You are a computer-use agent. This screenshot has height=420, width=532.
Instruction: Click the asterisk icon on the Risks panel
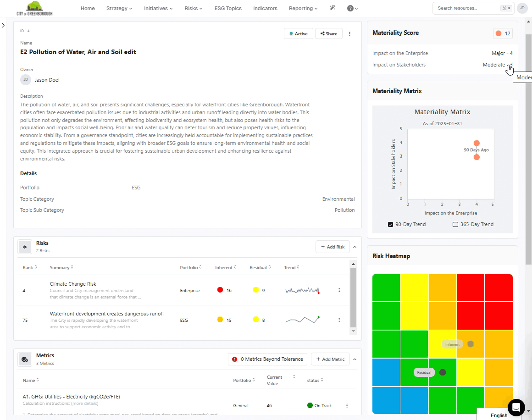pyautogui.click(x=25, y=247)
